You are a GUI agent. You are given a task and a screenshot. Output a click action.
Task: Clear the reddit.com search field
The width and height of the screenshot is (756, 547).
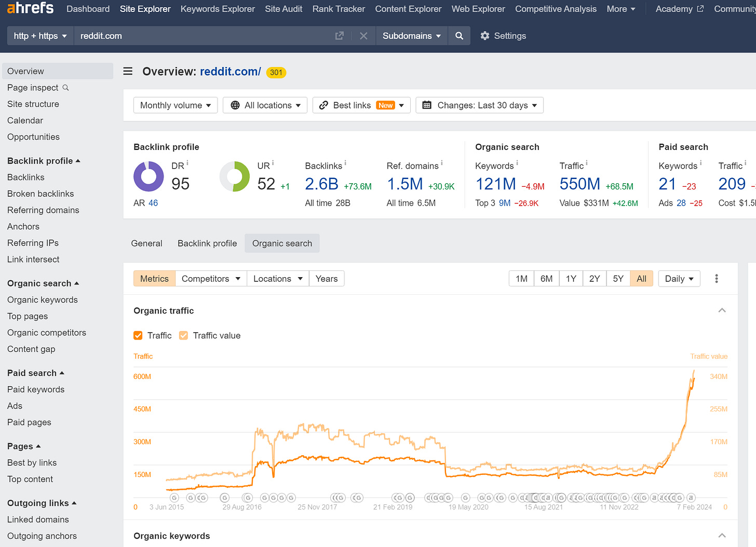[363, 36]
